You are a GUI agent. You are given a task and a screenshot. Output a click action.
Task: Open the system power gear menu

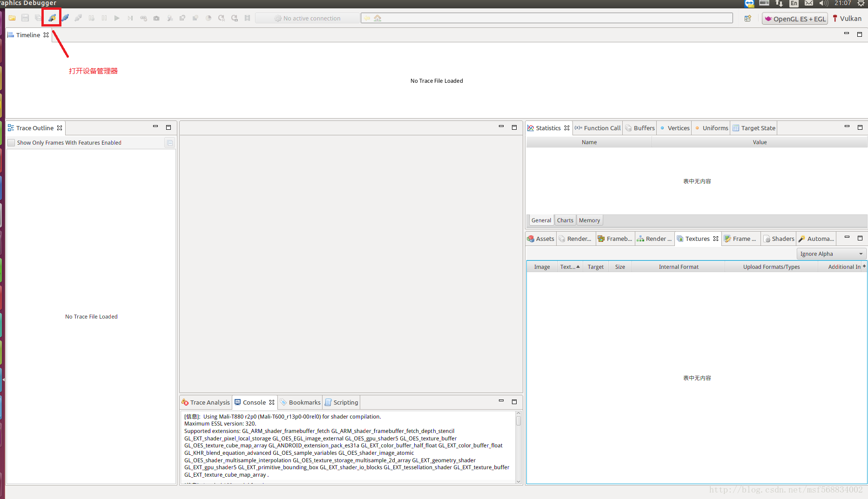tap(861, 3)
